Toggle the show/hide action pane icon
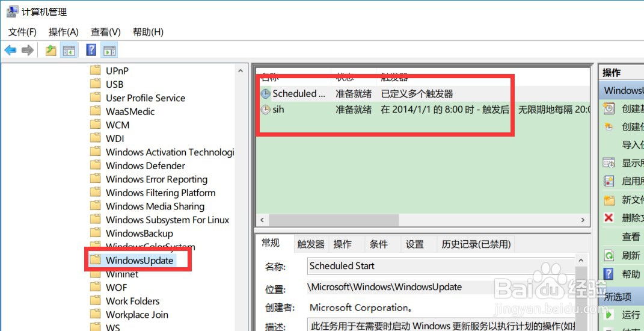The image size is (644, 331). 109,51
